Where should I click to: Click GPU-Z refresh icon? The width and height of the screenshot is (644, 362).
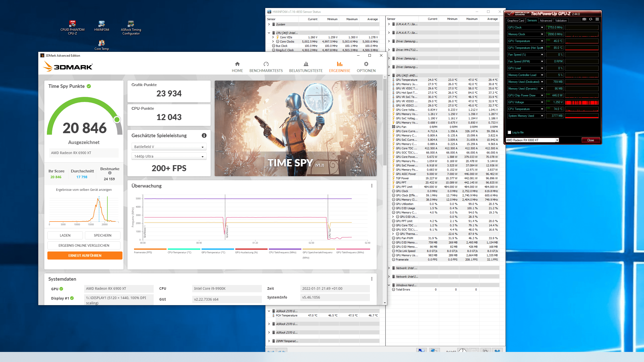coord(591,19)
